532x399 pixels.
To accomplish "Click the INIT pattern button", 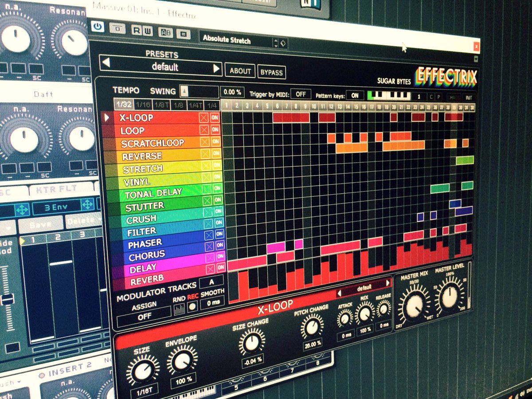I will click(469, 98).
